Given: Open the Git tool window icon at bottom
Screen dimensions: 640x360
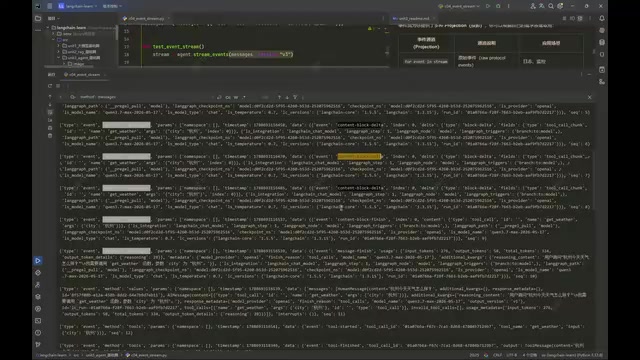Looking at the screenshot, I should [x=38, y=344].
